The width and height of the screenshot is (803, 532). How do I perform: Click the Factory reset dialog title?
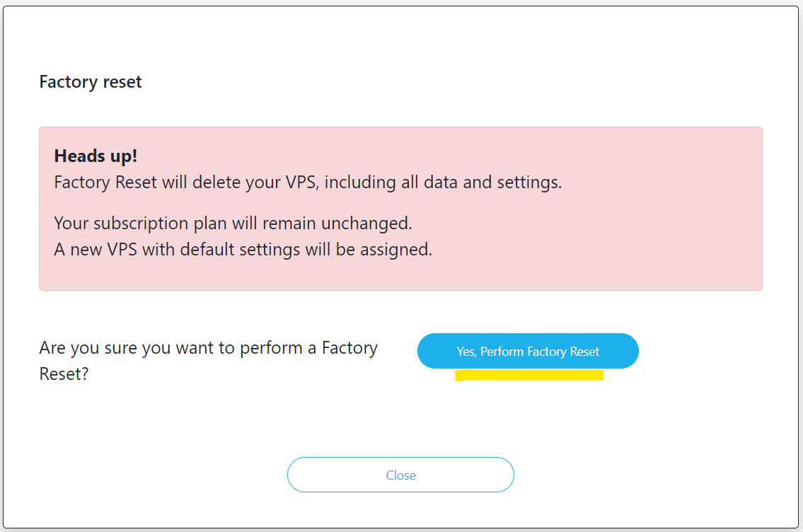click(x=91, y=82)
